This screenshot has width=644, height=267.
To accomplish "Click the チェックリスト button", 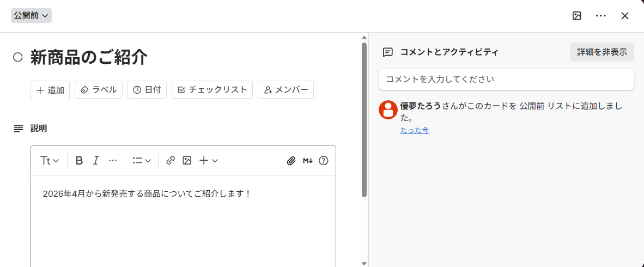I will click(212, 90).
